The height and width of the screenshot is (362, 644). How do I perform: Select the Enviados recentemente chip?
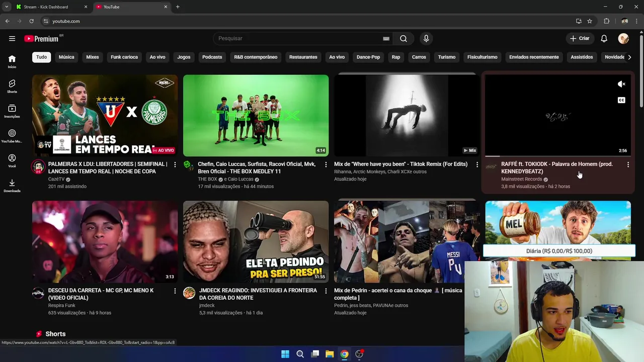pyautogui.click(x=534, y=57)
